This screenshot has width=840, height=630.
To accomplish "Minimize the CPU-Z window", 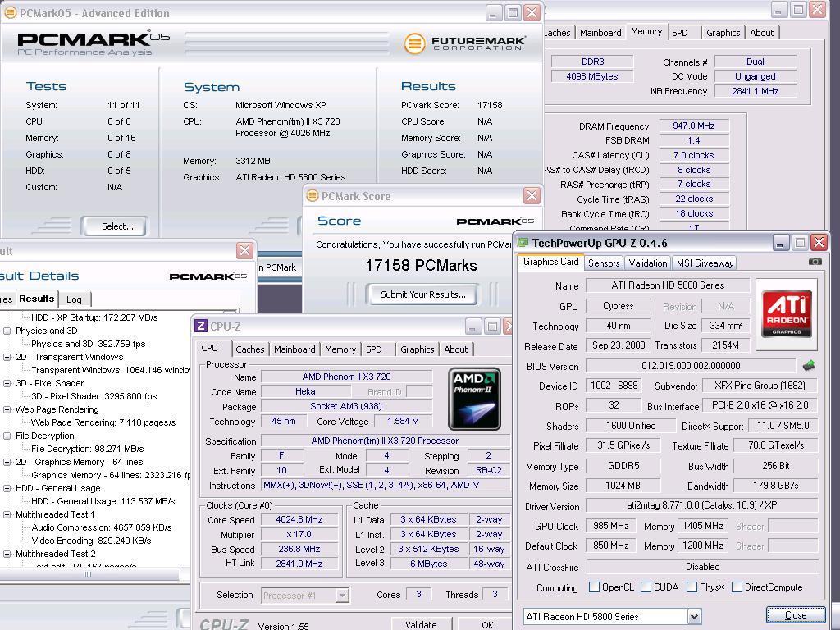I will click(473, 326).
